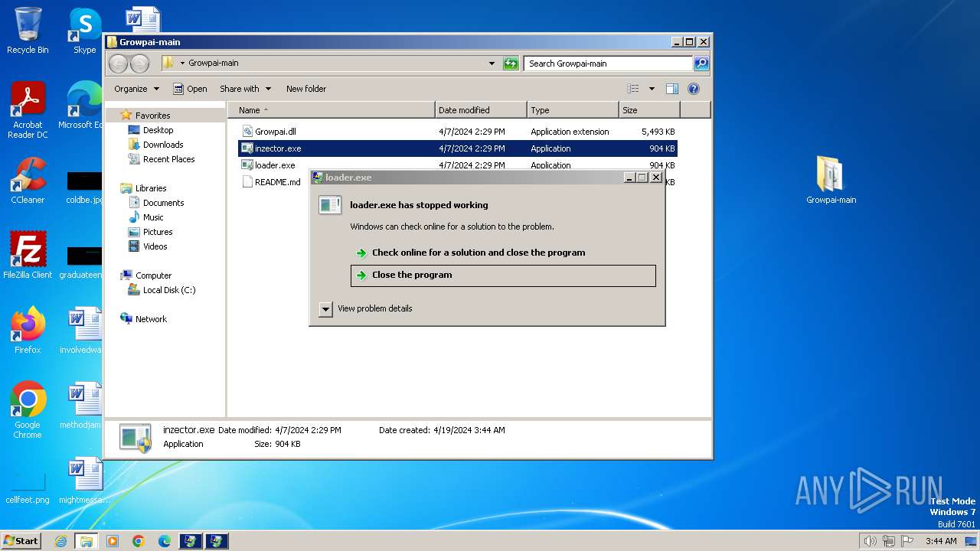The height and width of the screenshot is (551, 980).
Task: Open the Recycle Bin desktop icon
Action: point(28,31)
